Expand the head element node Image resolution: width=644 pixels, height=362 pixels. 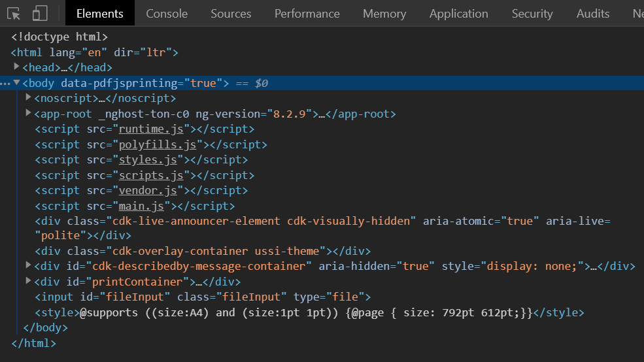point(16,66)
